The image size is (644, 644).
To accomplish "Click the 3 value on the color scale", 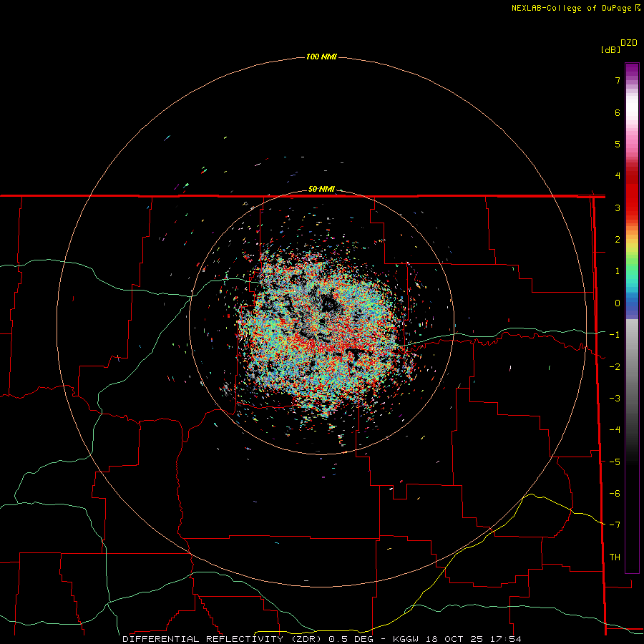I will click(x=618, y=208).
